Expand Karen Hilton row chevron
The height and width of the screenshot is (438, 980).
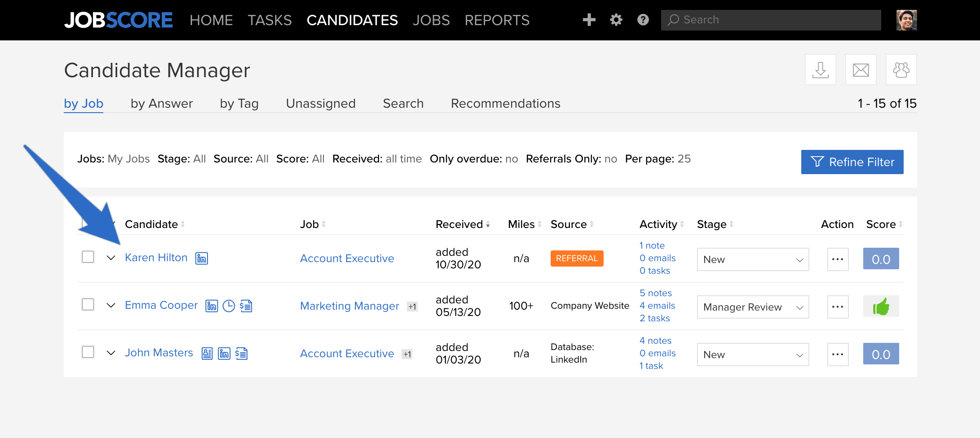click(x=111, y=258)
